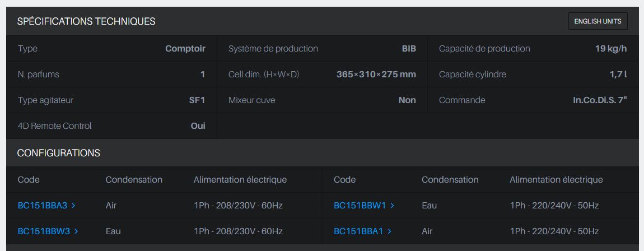
Task: Click the 4D Remote Control label
Action: coord(54,126)
